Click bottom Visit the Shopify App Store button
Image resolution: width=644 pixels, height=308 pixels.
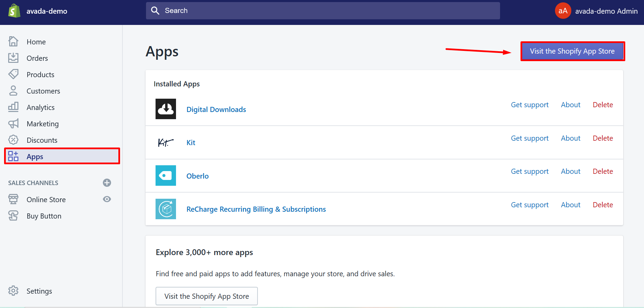(207, 296)
